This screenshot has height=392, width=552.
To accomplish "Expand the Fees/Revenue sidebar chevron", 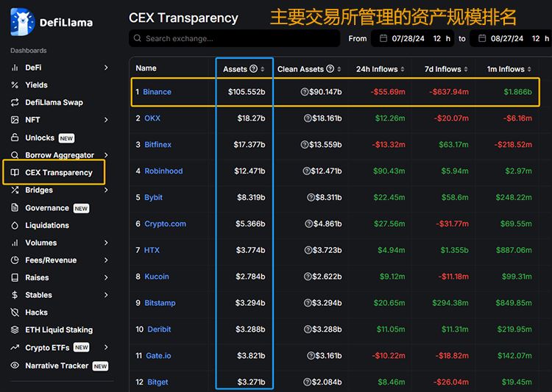I will pos(106,260).
